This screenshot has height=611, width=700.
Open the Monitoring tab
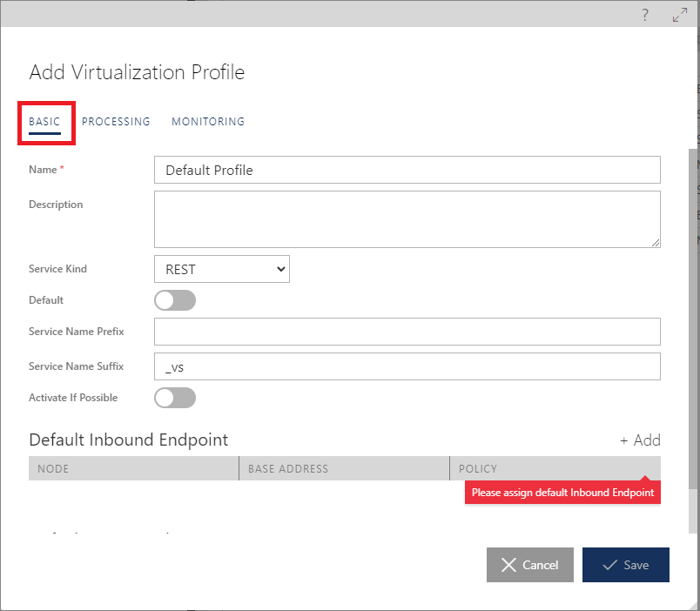click(208, 122)
